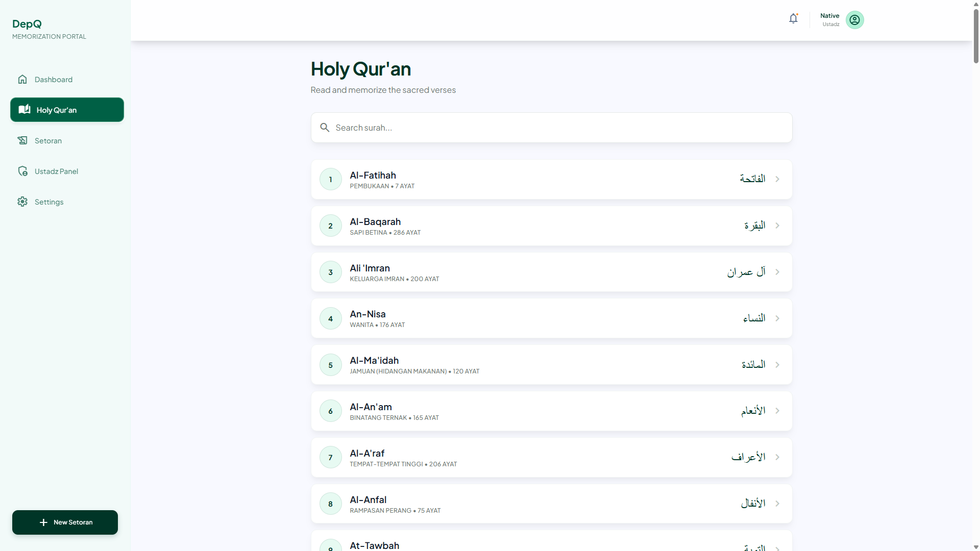Click the Dashboard home icon
Viewport: 980px width, 551px height.
(22, 79)
